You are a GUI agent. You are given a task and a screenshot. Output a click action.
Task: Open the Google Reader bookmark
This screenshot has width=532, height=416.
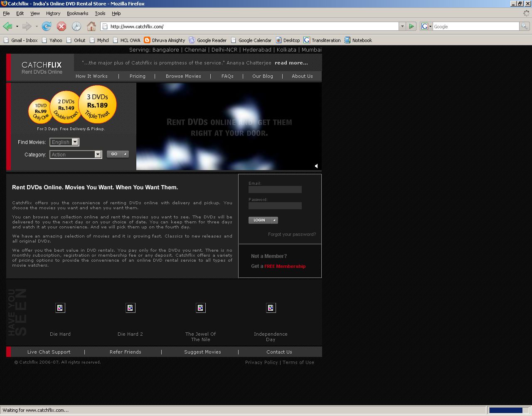[x=208, y=40]
